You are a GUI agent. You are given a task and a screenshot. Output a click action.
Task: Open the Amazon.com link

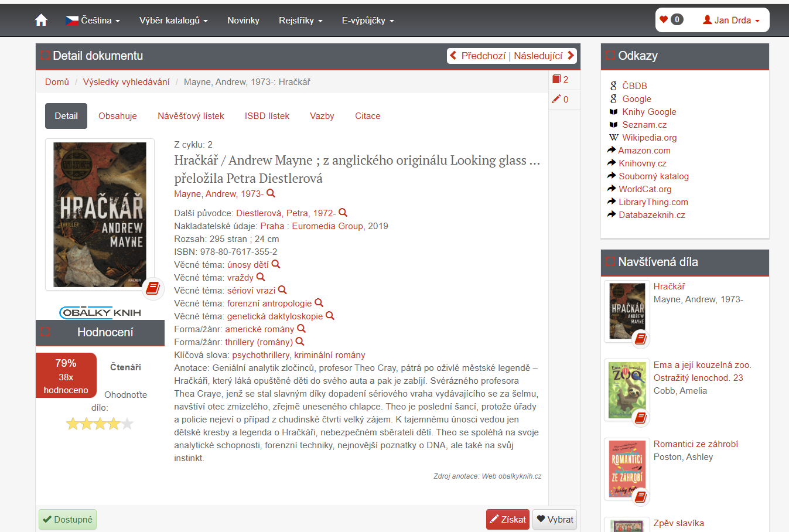click(x=644, y=151)
